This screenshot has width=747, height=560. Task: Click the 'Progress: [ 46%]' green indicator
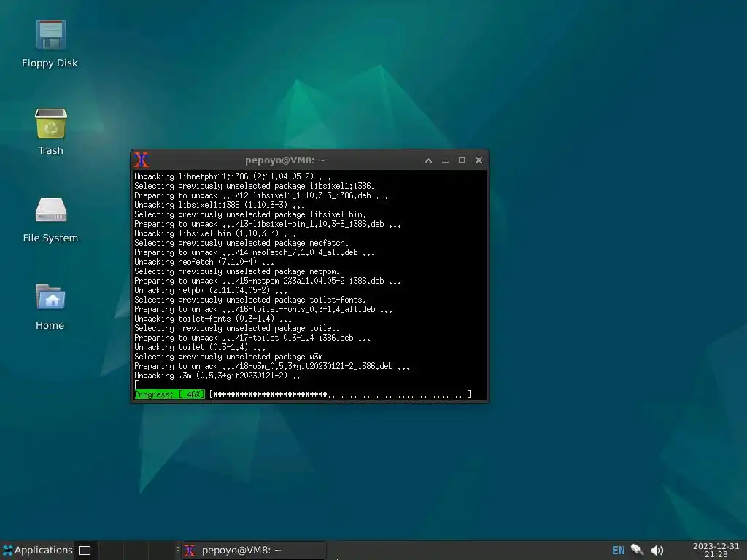[169, 394]
